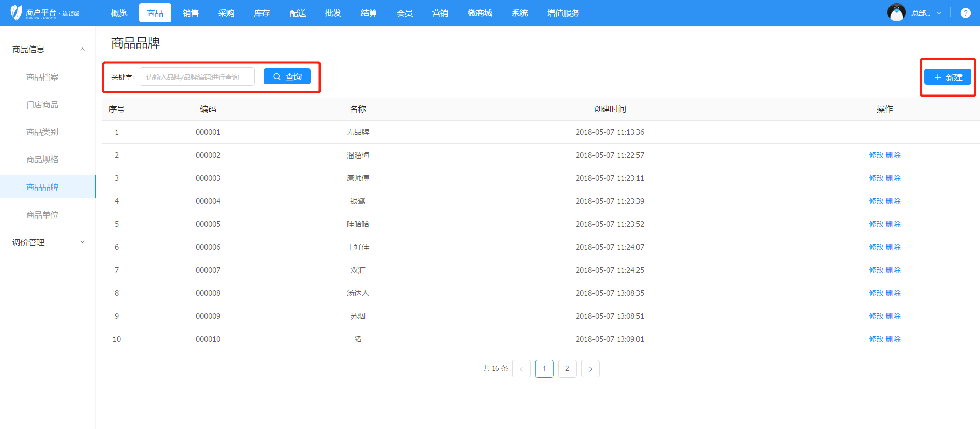The image size is (980, 429).
Task: Open the 微商城 top menu
Action: pyautogui.click(x=480, y=13)
